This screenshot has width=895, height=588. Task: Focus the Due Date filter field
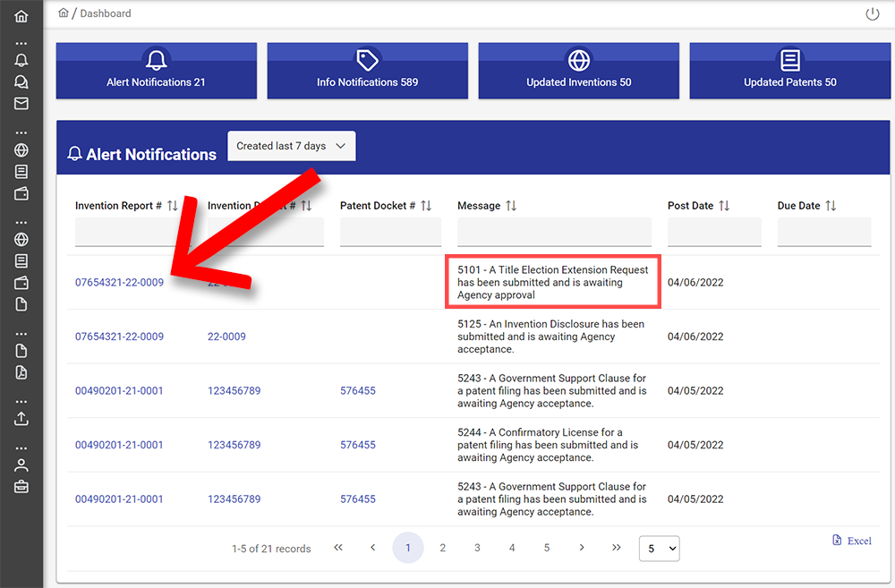click(x=824, y=232)
